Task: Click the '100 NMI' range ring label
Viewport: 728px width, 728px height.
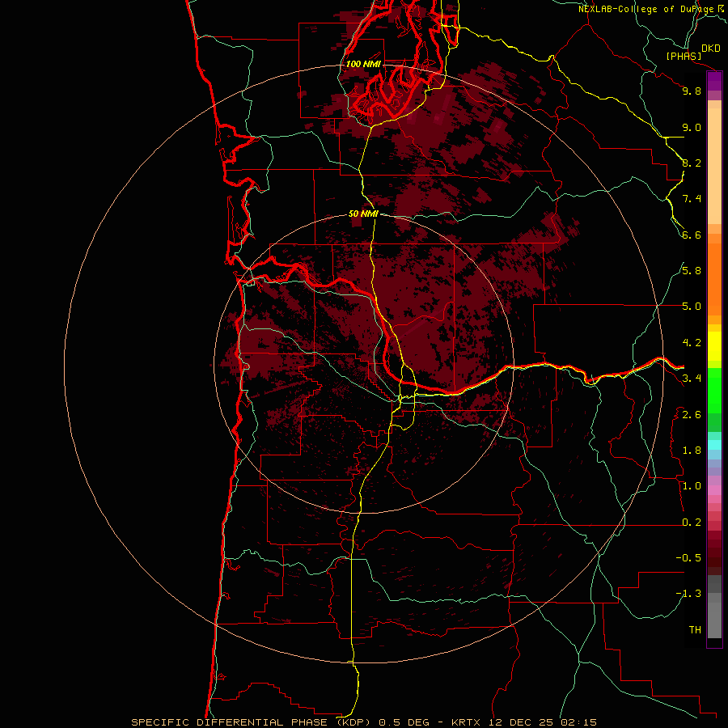Action: [363, 64]
